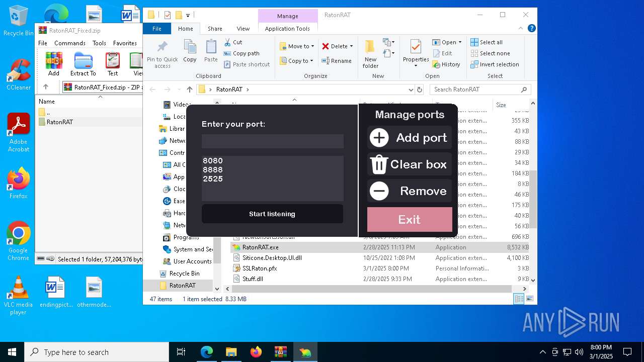Click the Help question mark icon

click(x=531, y=29)
